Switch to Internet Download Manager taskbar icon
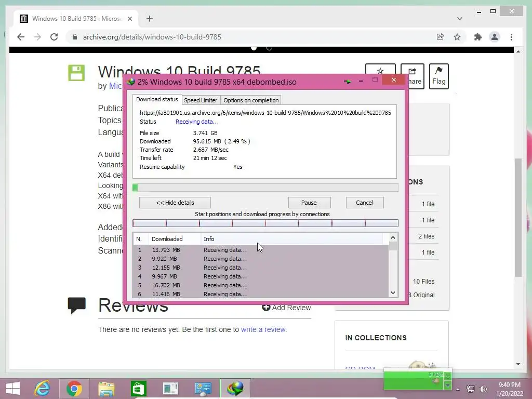532x399 pixels. pos(235,389)
